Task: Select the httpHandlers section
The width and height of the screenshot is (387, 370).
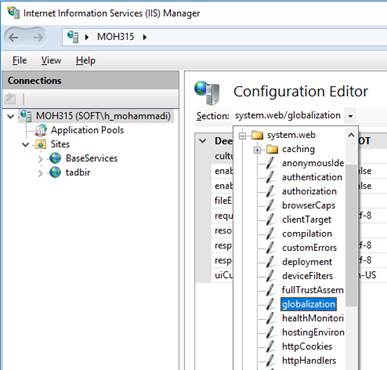Action: point(309,361)
